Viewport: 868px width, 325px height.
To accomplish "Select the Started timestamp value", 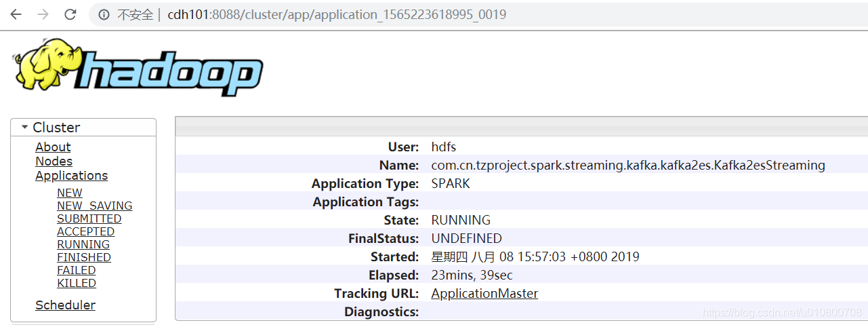I will coord(535,257).
